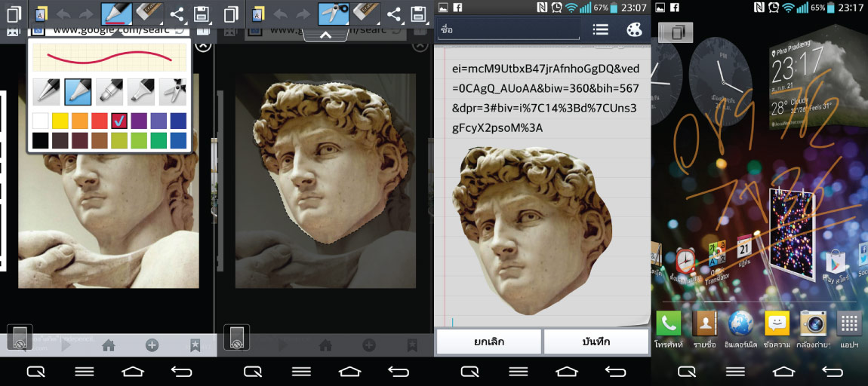The height and width of the screenshot is (386, 868).
Task: Select the fine ballpoint pen in pen-type row
Action: (x=46, y=91)
